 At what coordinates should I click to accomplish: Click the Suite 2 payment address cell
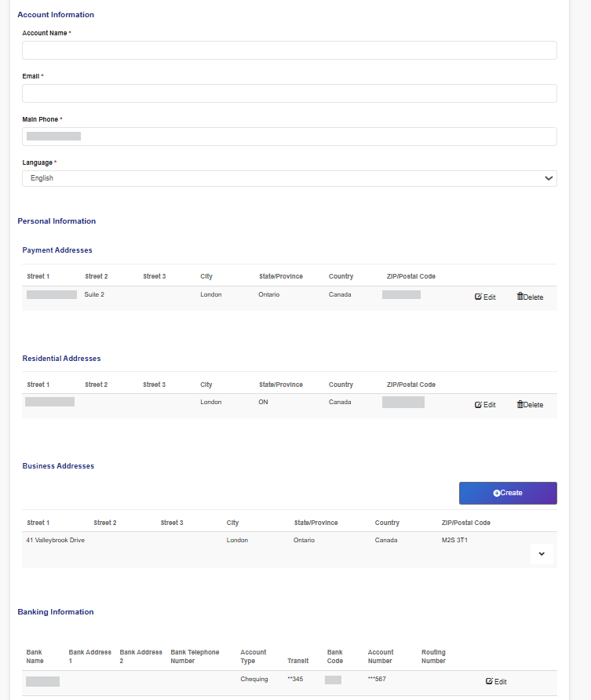[94, 295]
